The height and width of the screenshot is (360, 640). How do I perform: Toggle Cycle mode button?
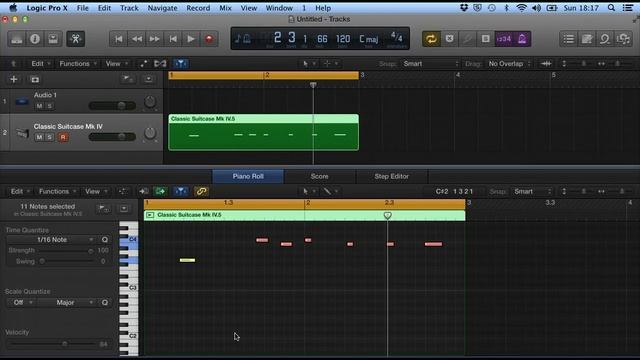pos(431,39)
